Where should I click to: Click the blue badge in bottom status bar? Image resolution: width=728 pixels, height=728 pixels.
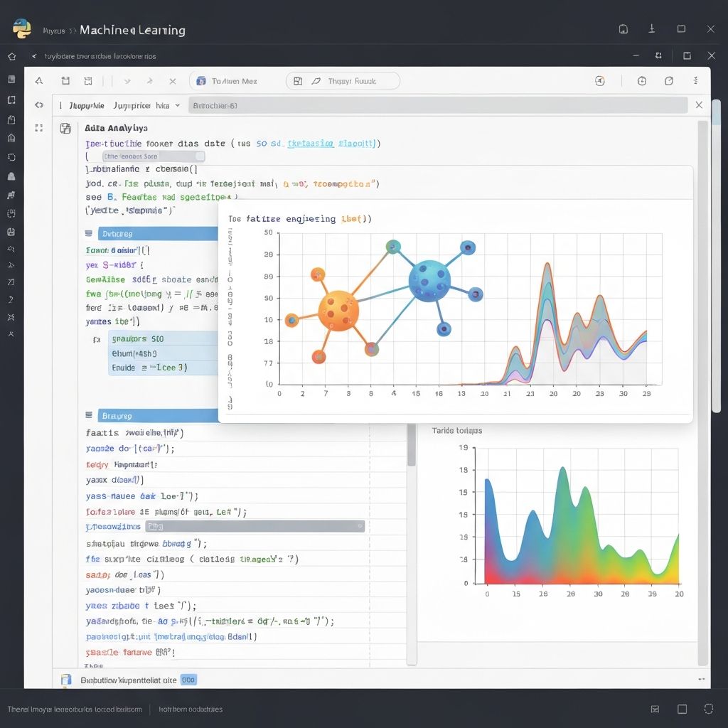click(188, 680)
